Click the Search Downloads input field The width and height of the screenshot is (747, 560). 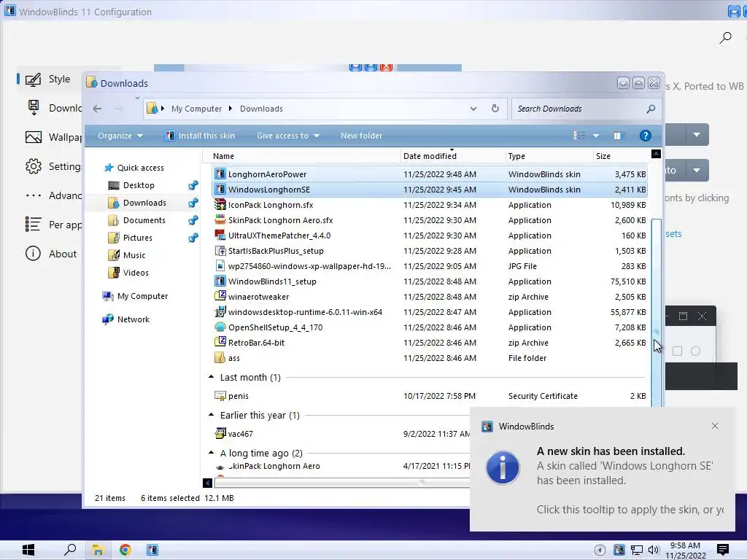[x=578, y=109]
